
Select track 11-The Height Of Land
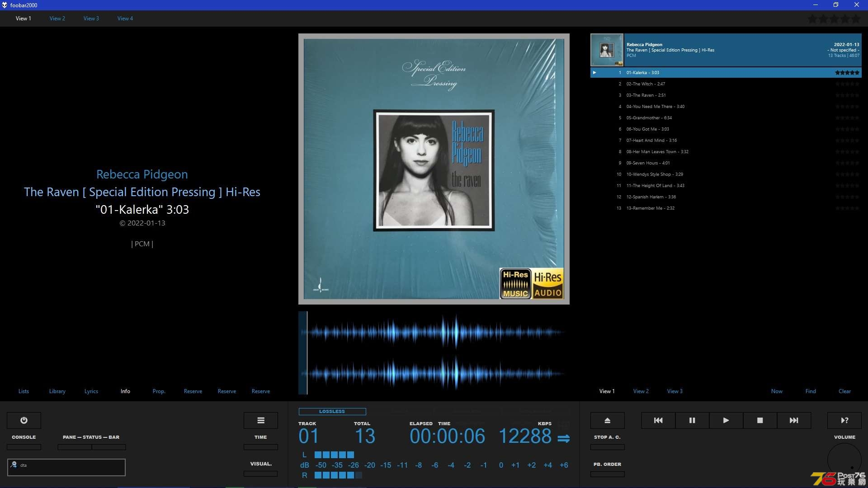pos(726,185)
